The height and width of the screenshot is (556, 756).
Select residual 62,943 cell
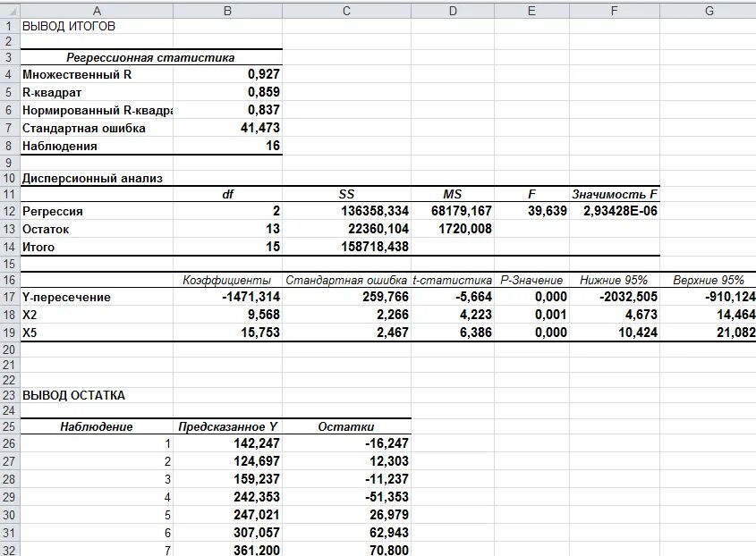346,533
